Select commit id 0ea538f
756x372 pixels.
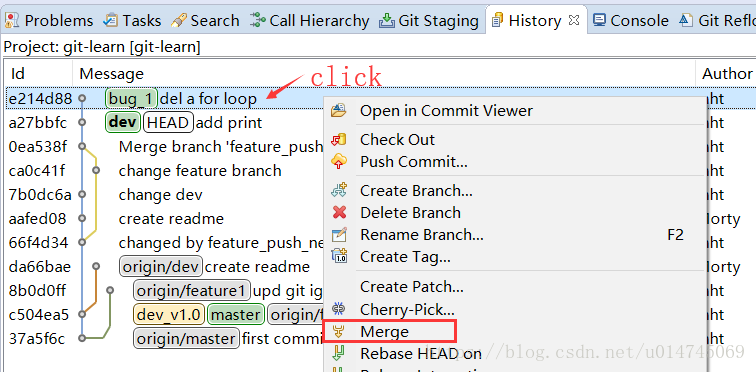(38, 147)
